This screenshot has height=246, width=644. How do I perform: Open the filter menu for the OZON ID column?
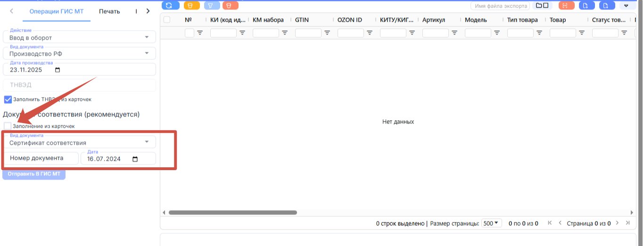370,33
